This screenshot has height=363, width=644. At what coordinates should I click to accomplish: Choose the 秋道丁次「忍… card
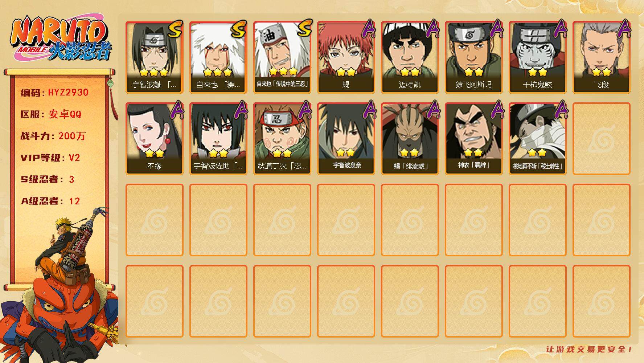pos(282,139)
